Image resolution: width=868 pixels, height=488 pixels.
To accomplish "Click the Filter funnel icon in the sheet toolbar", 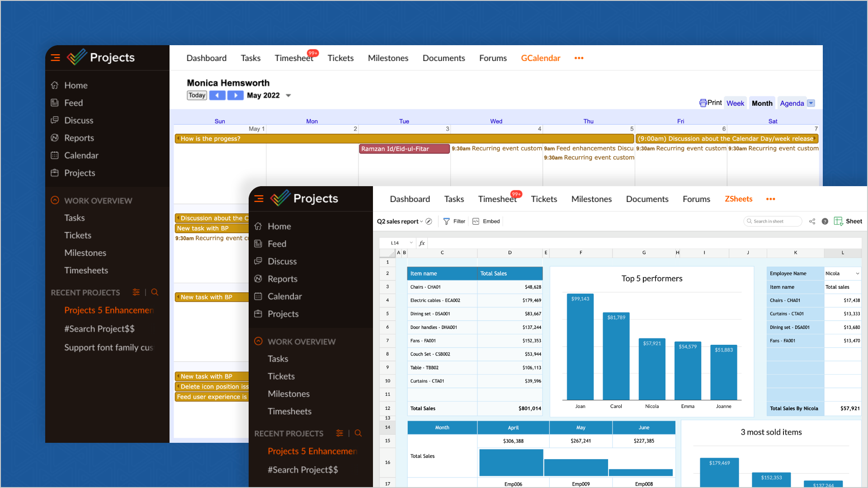I will (x=446, y=221).
